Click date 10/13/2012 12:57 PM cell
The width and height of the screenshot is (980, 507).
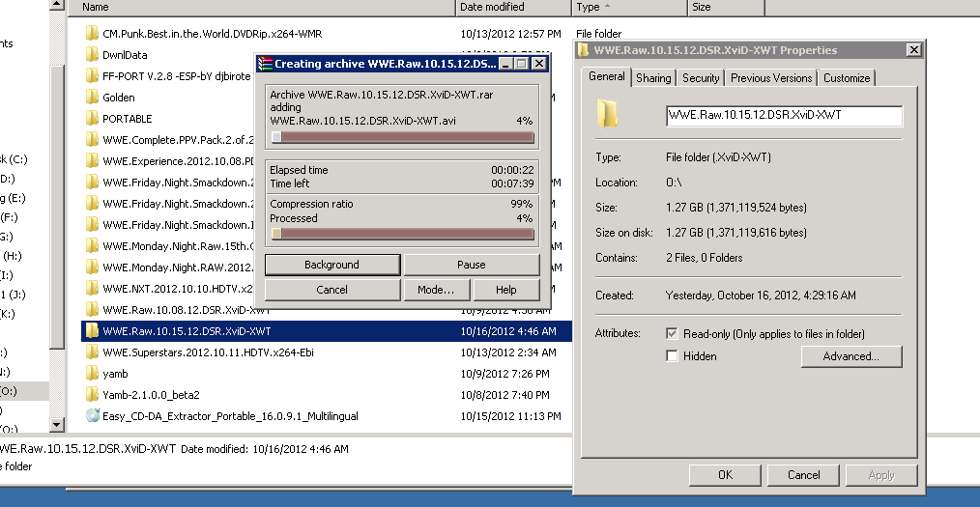(x=510, y=34)
